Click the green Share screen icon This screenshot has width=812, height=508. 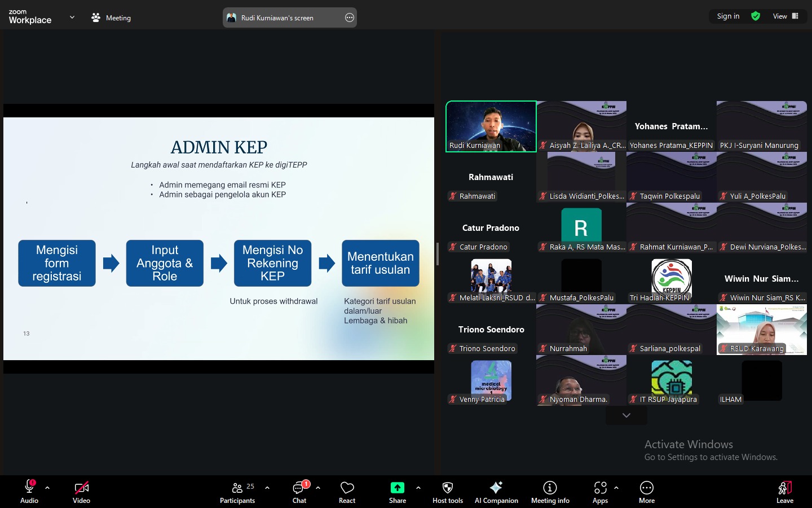tap(397, 488)
